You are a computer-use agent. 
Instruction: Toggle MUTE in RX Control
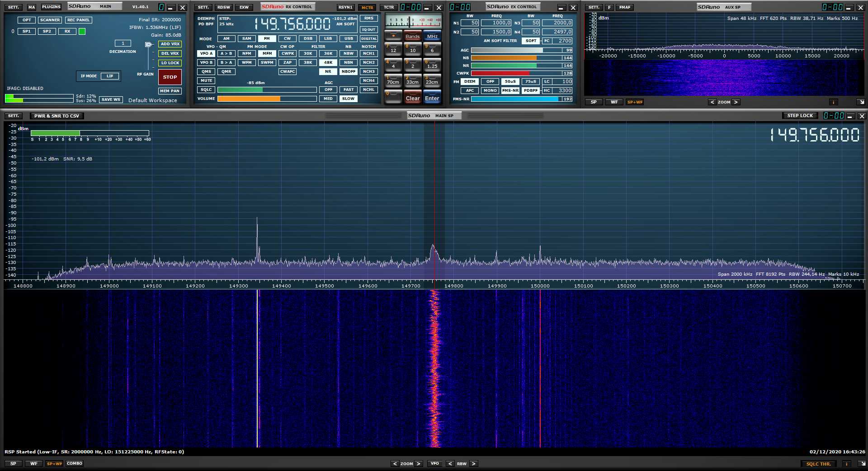[x=206, y=80]
